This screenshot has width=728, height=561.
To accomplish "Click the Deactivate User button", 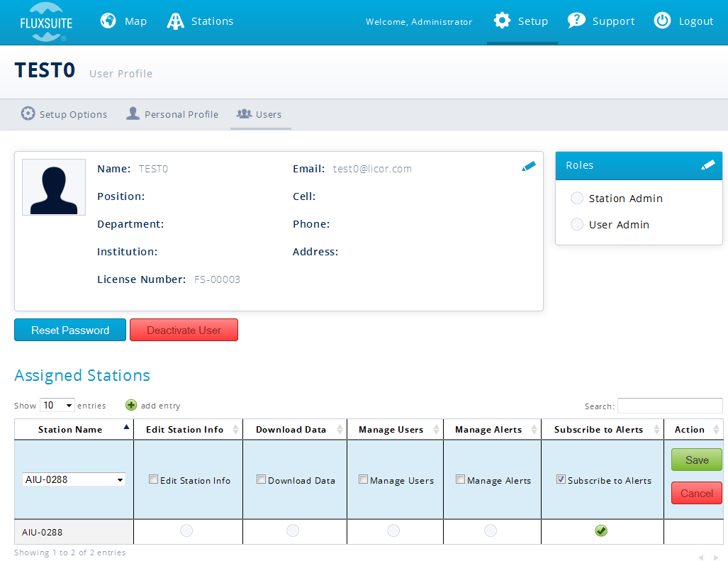I will [184, 330].
